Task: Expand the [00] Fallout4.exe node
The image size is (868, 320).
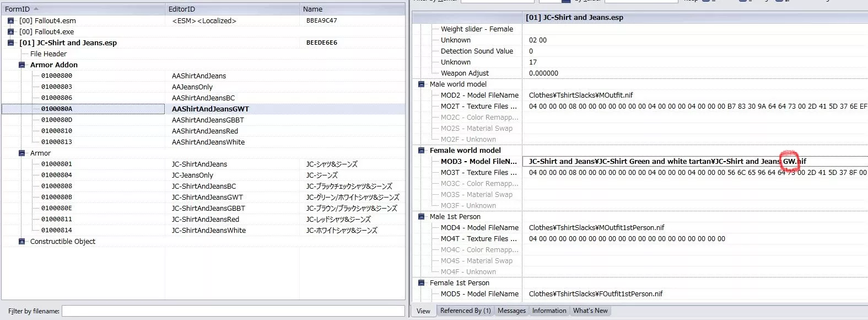Action: (10, 31)
